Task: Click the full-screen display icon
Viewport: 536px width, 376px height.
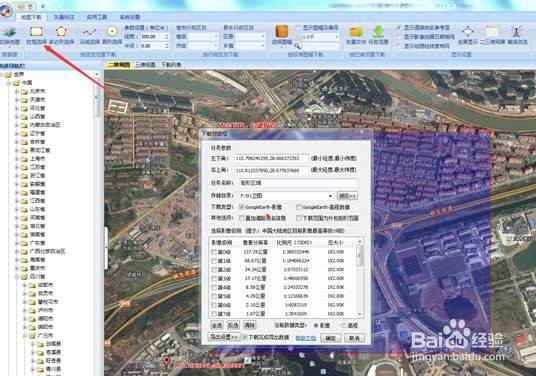Action: click(x=467, y=31)
